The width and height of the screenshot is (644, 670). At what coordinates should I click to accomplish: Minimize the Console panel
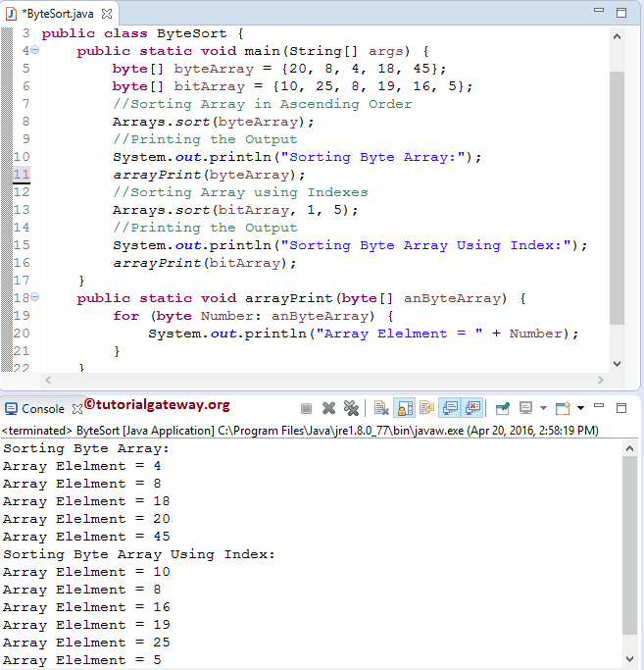pyautogui.click(x=599, y=405)
